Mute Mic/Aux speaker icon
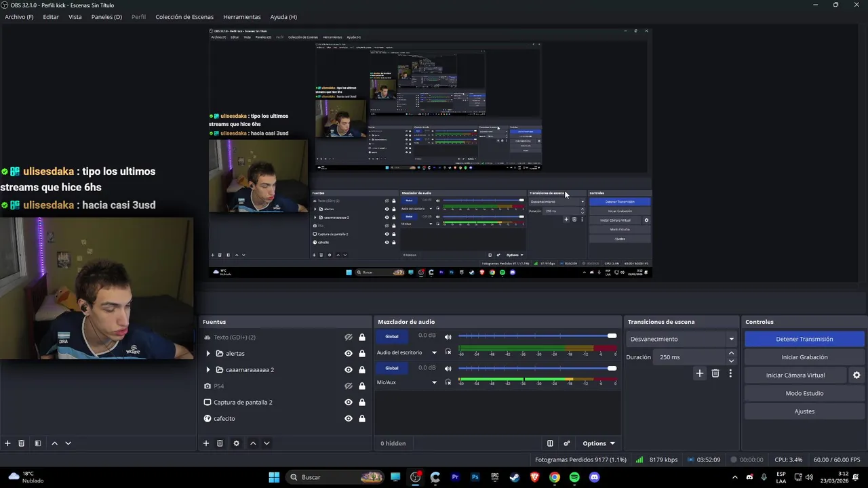The height and width of the screenshot is (488, 868). [448, 369]
